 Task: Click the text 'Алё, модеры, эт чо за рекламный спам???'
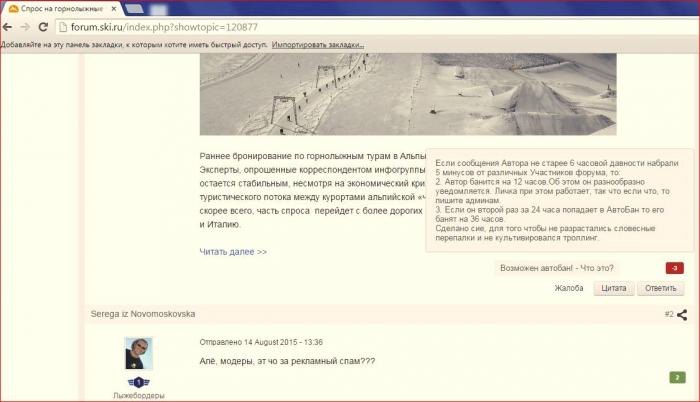288,361
